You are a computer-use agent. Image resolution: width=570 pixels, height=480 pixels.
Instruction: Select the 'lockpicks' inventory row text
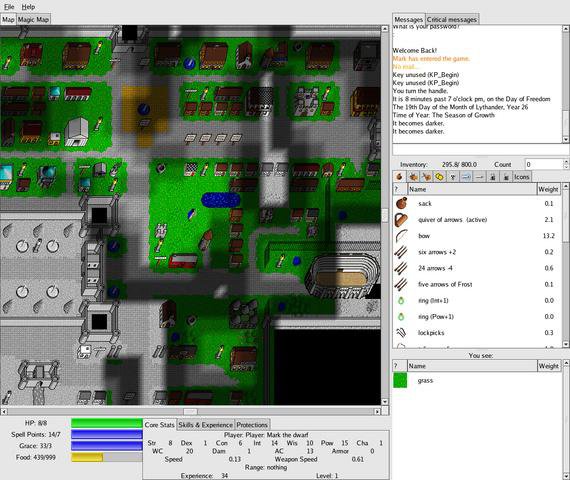click(x=431, y=333)
